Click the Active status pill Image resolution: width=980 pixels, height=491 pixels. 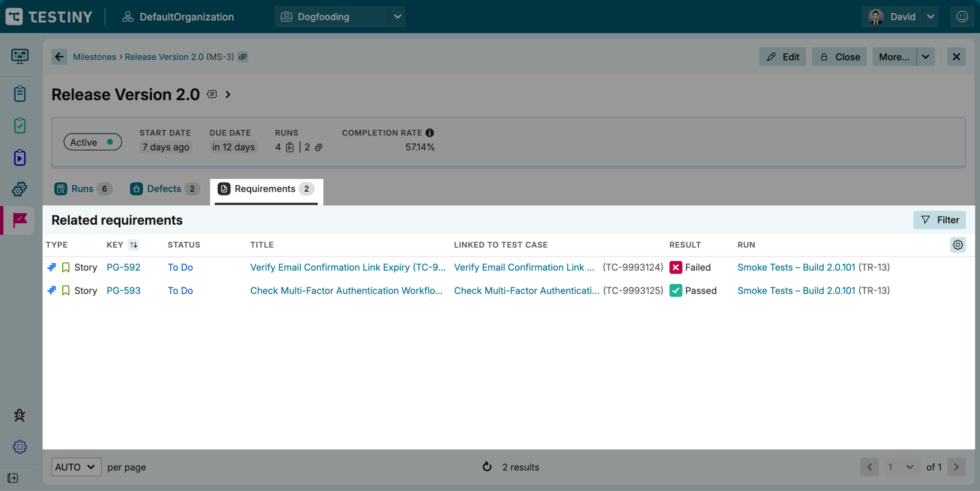click(93, 142)
